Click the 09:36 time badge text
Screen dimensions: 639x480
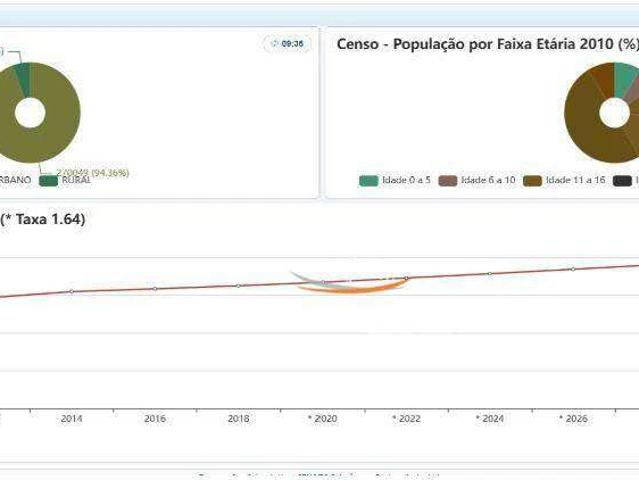pos(293,44)
